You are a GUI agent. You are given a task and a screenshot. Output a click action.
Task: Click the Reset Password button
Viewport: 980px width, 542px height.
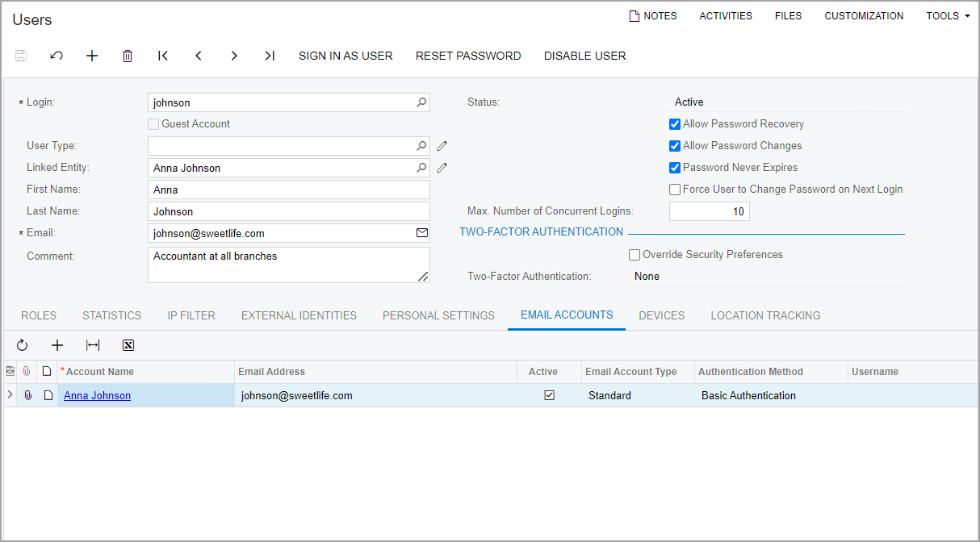(x=468, y=56)
